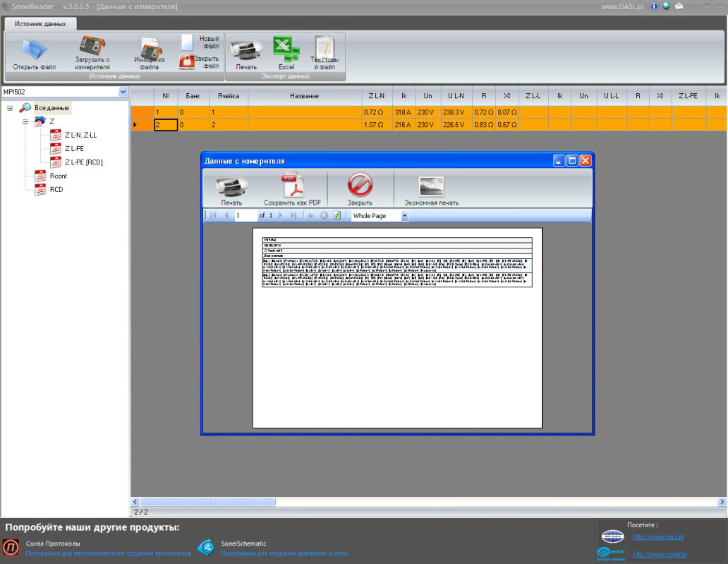Click red Закрыть icon in preview dialog
728x564 pixels.
point(360,185)
